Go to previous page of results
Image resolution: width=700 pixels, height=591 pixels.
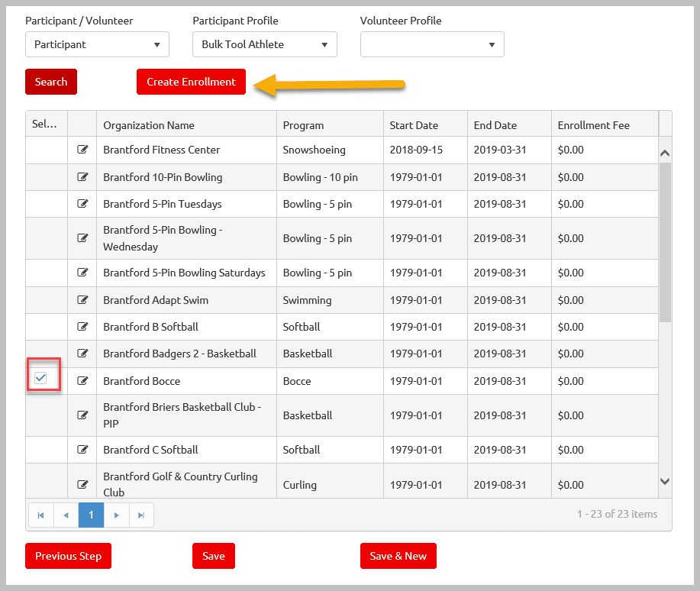point(66,515)
